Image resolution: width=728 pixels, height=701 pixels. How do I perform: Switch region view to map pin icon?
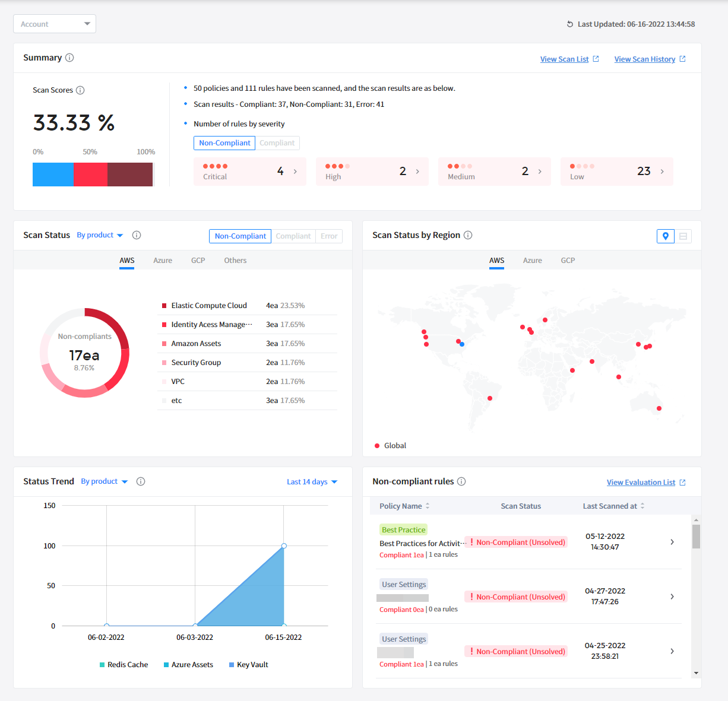(665, 236)
